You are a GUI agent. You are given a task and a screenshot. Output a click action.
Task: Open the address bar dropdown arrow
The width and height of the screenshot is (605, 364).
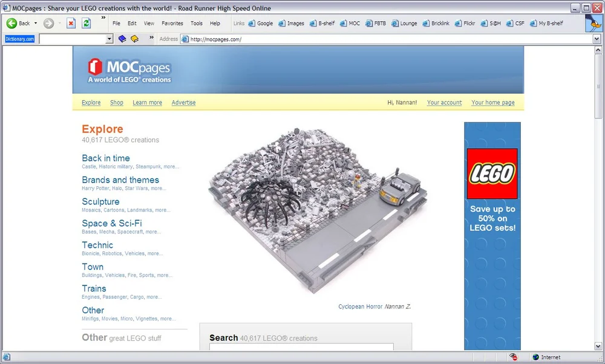[x=597, y=39]
